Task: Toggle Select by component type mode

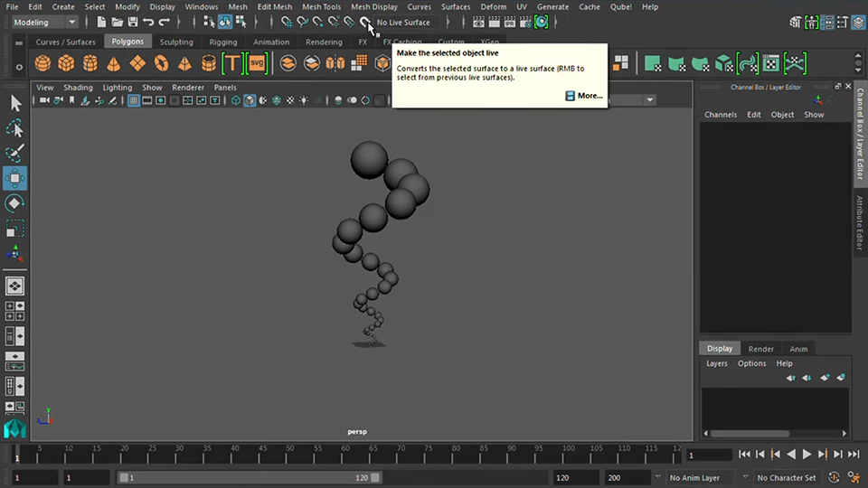Action: coord(241,22)
